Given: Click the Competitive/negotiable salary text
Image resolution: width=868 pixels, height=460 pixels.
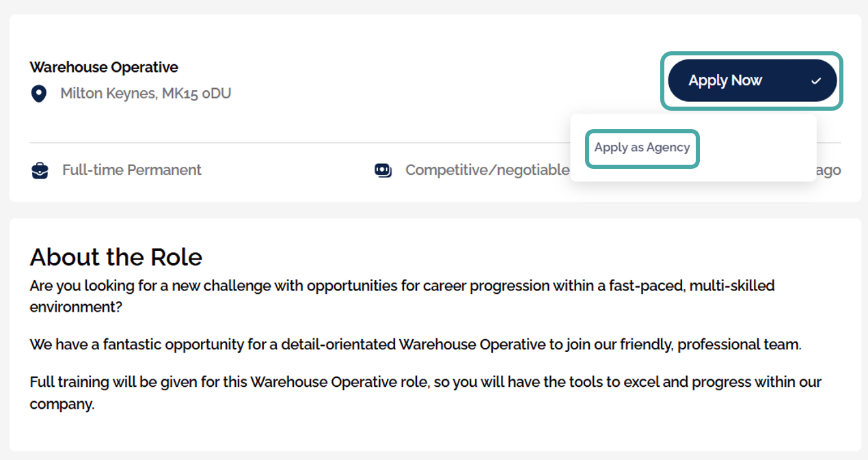Looking at the screenshot, I should click(487, 170).
